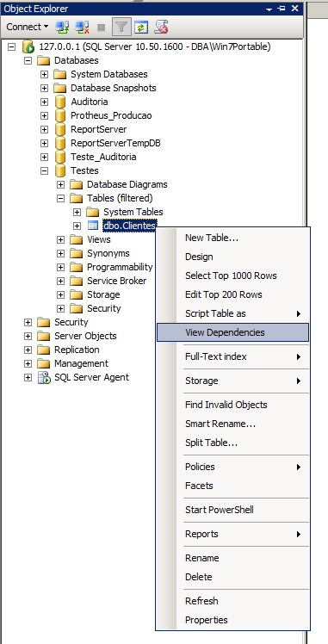Choose New Table... from context menu
The image size is (328, 644).
232,238
